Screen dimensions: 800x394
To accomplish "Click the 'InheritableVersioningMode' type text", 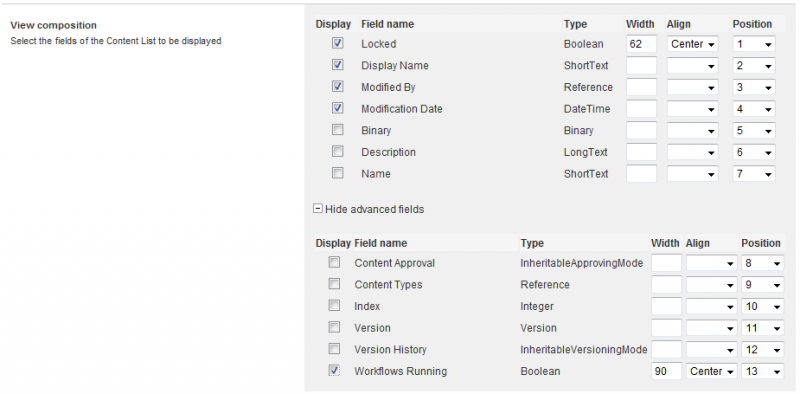I will coord(584,350).
